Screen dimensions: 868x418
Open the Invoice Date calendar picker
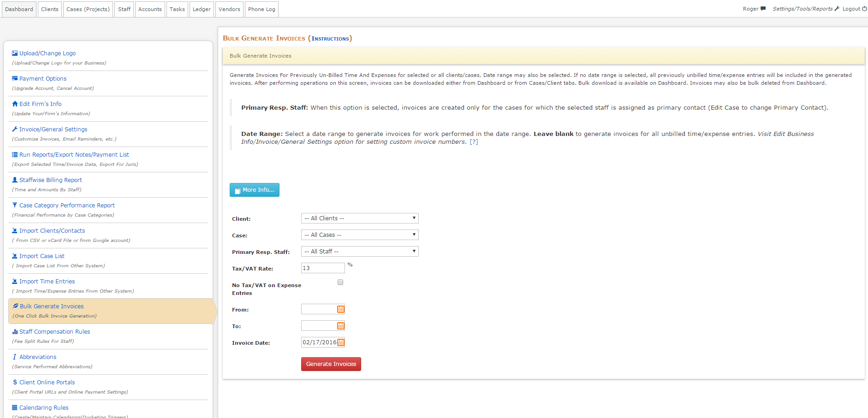[x=341, y=342]
